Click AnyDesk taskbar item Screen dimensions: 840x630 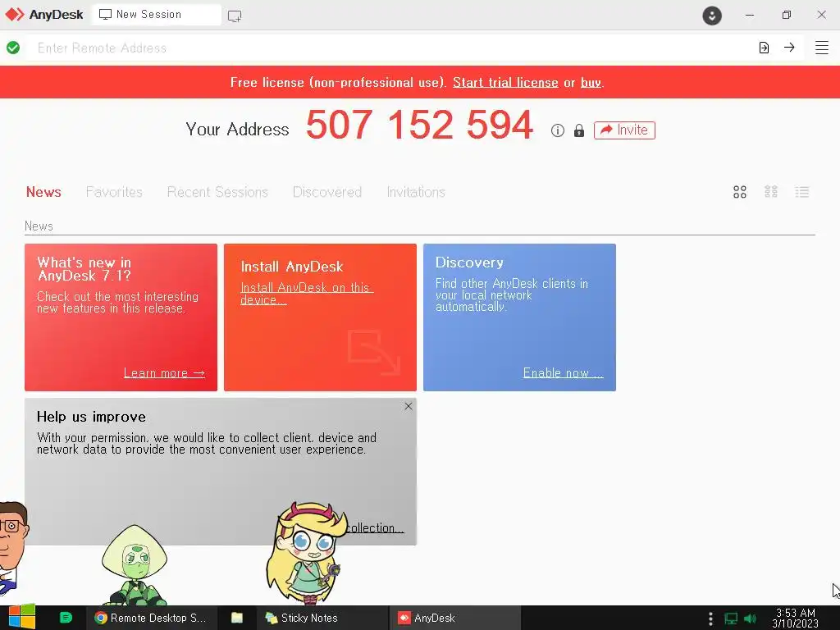(x=456, y=618)
